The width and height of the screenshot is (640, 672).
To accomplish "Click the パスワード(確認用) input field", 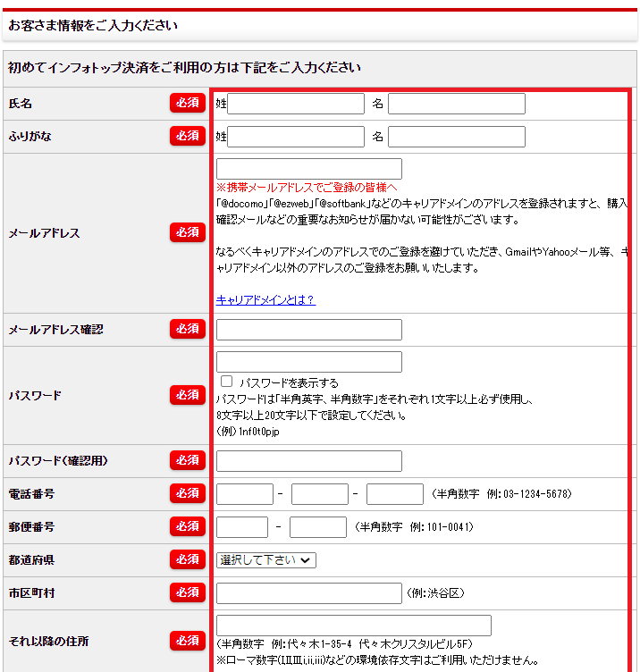I will (309, 461).
